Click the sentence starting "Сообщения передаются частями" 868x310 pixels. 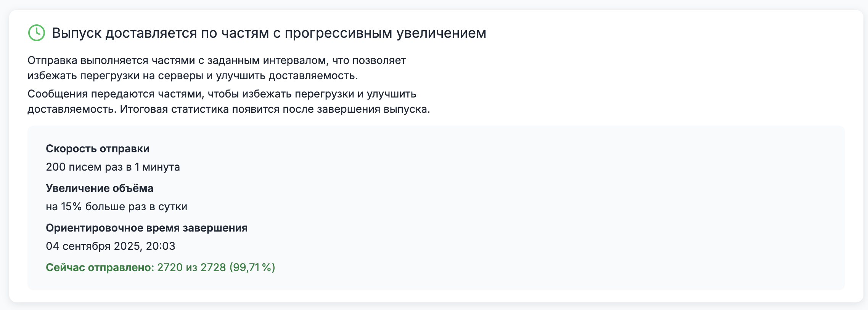[222, 94]
